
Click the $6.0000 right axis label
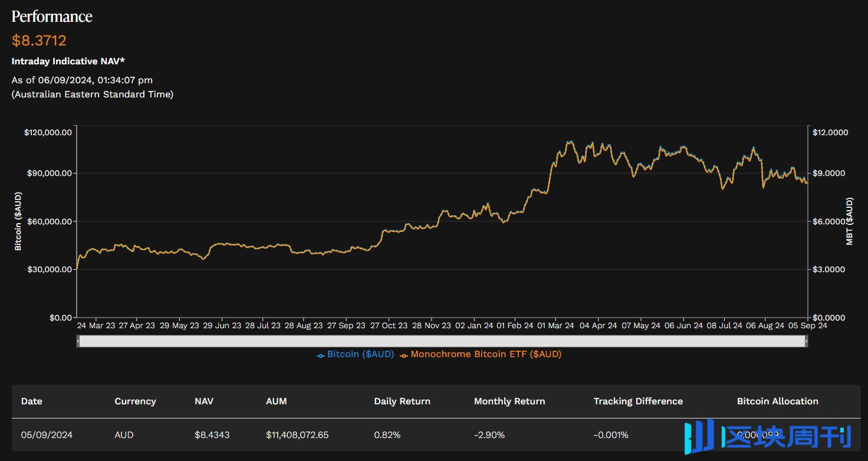[x=830, y=221]
